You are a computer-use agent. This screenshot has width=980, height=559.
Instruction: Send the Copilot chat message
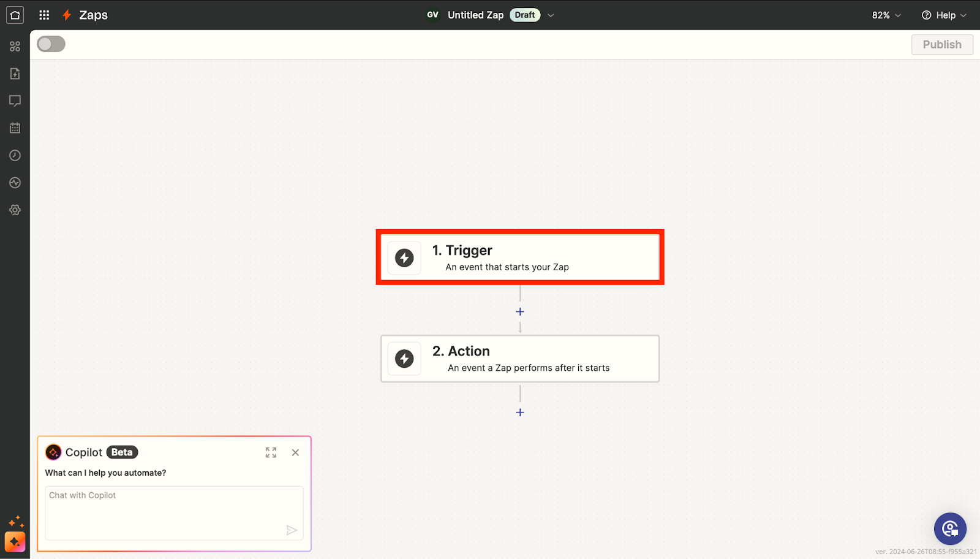coord(292,530)
